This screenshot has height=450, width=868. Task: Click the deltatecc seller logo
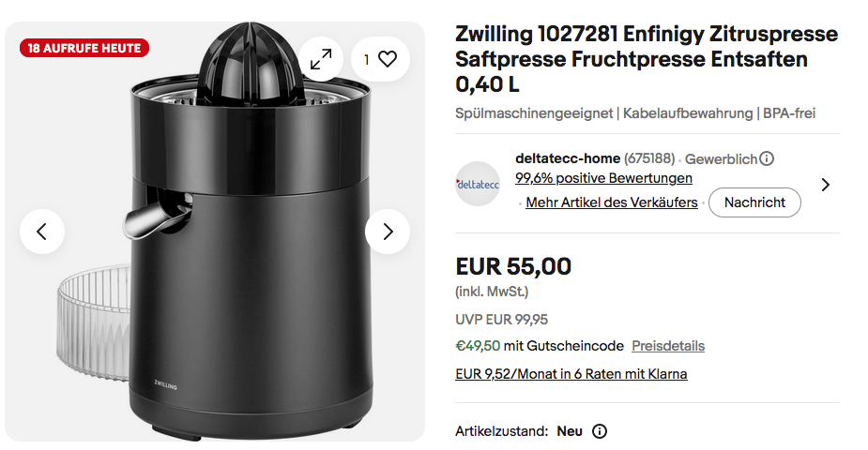point(478,184)
